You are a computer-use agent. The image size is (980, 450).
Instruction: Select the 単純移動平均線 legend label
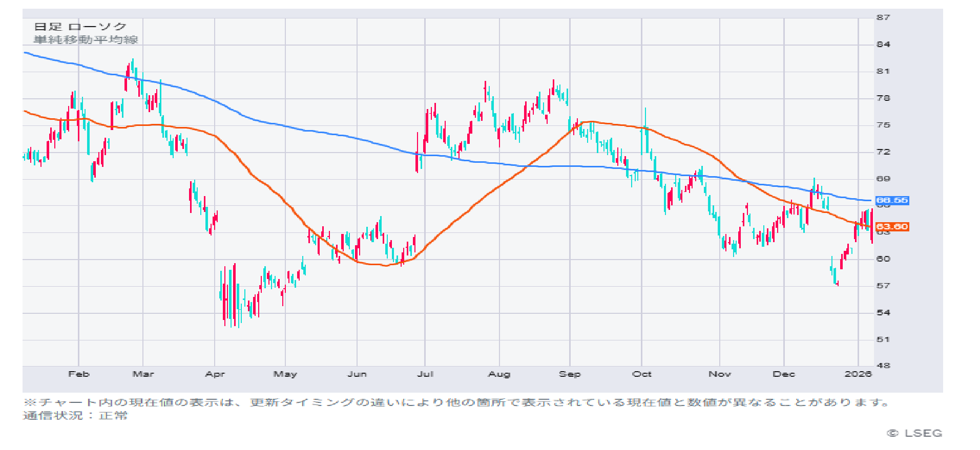tap(86, 40)
